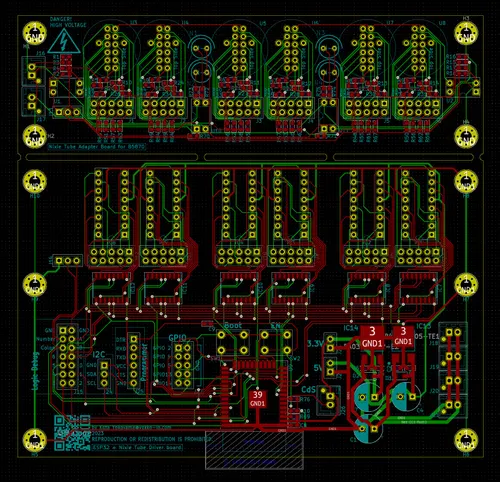Select the 'DANGER! HIGH VOLTAGE' silkscreen text

68,22
